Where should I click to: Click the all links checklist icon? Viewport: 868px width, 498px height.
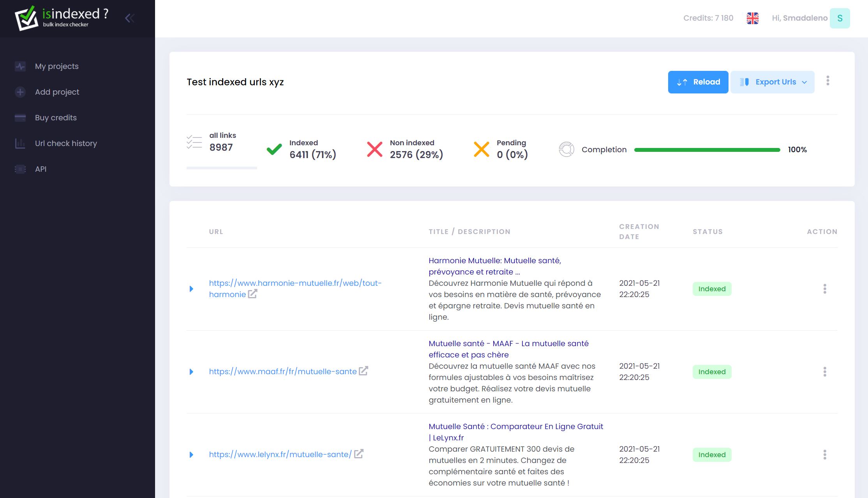pyautogui.click(x=194, y=142)
